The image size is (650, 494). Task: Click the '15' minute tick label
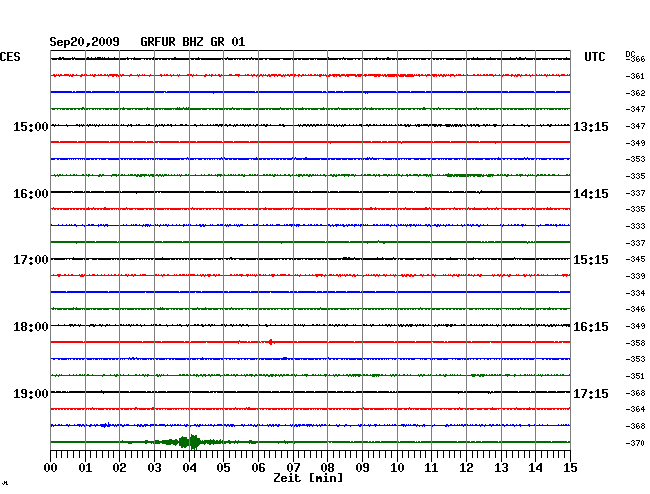(x=570, y=468)
